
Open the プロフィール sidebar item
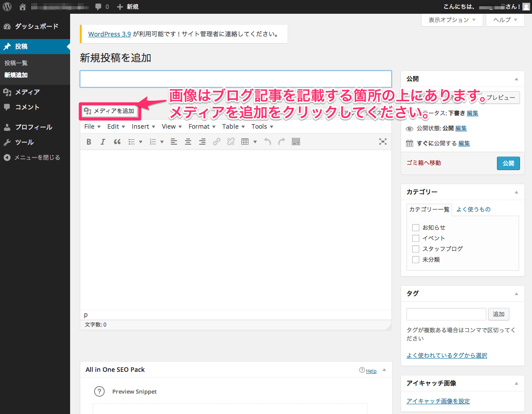coord(35,127)
